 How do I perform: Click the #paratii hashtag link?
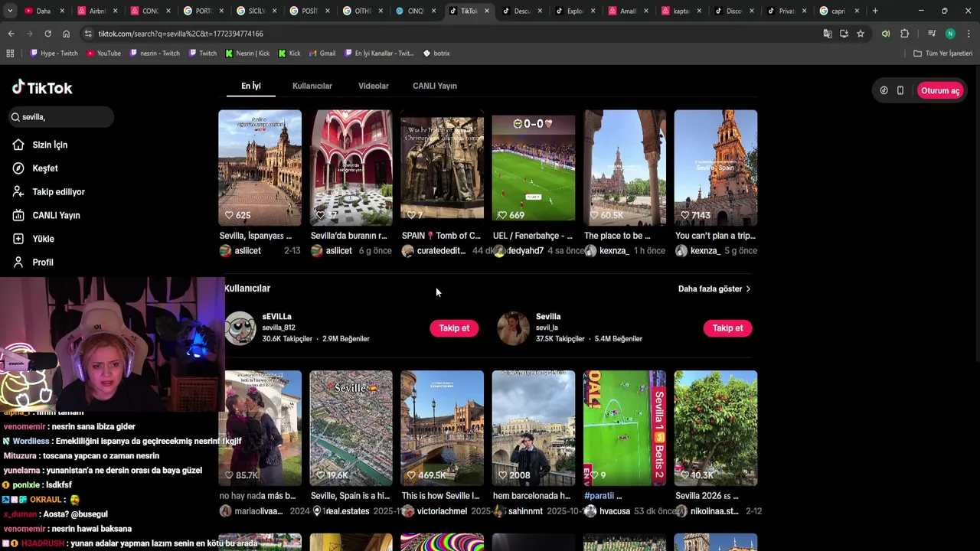coord(600,496)
